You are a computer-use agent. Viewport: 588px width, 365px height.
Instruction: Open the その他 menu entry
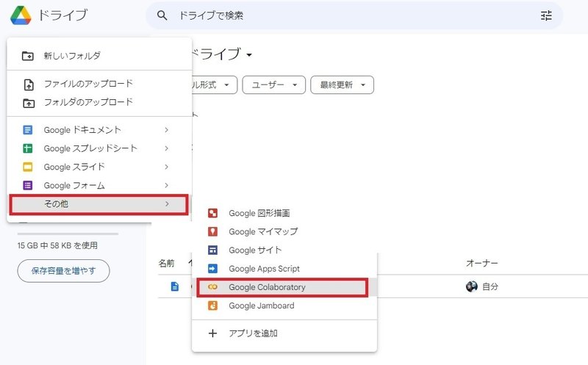pos(98,204)
